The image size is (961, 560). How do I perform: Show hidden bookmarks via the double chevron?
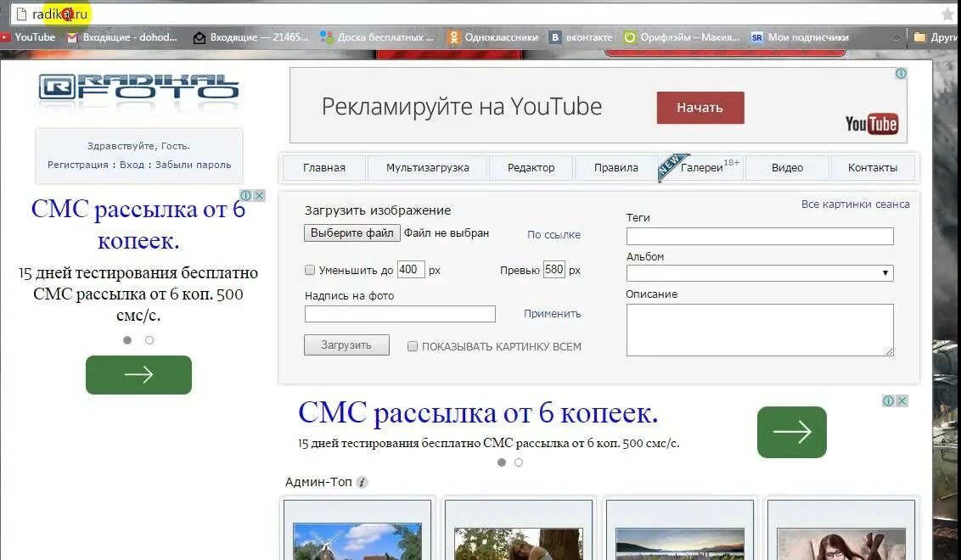[x=896, y=38]
